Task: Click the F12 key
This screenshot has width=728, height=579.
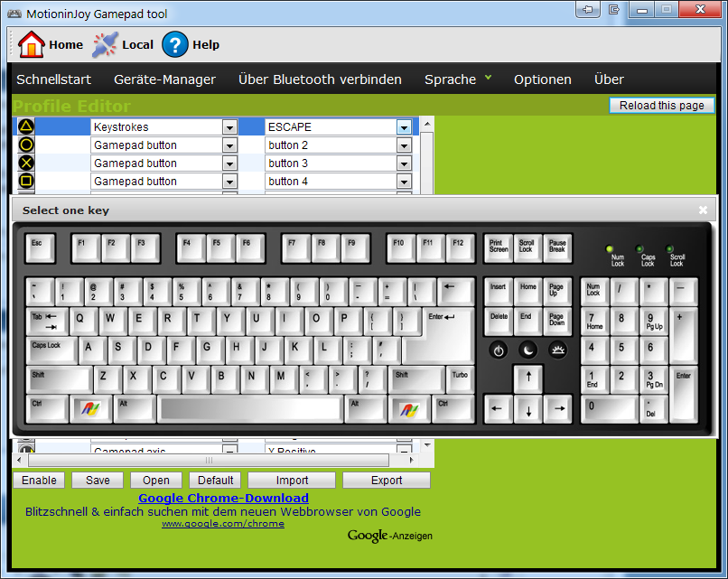Action: tap(460, 247)
